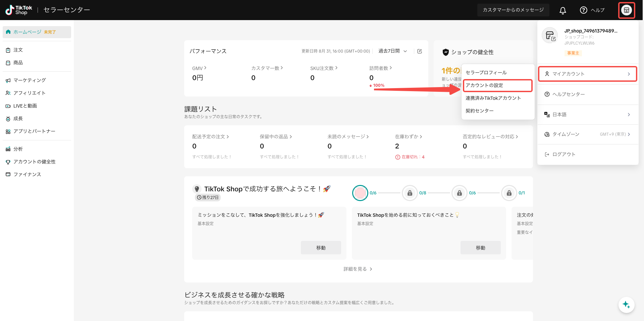Click the アカウントの健全性 trophy icon
Image resolution: width=644 pixels, height=321 pixels.
tap(8, 162)
